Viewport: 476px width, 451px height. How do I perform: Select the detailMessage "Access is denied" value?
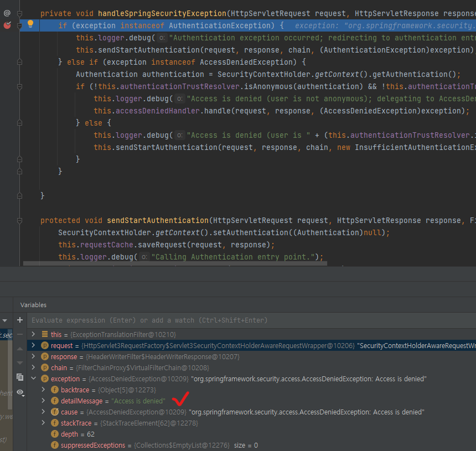click(x=138, y=401)
